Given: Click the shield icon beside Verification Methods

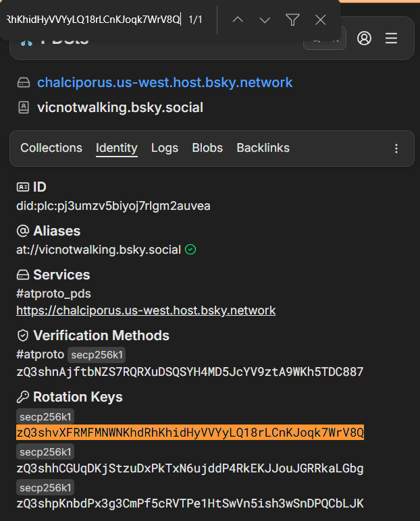Looking at the screenshot, I should point(23,335).
